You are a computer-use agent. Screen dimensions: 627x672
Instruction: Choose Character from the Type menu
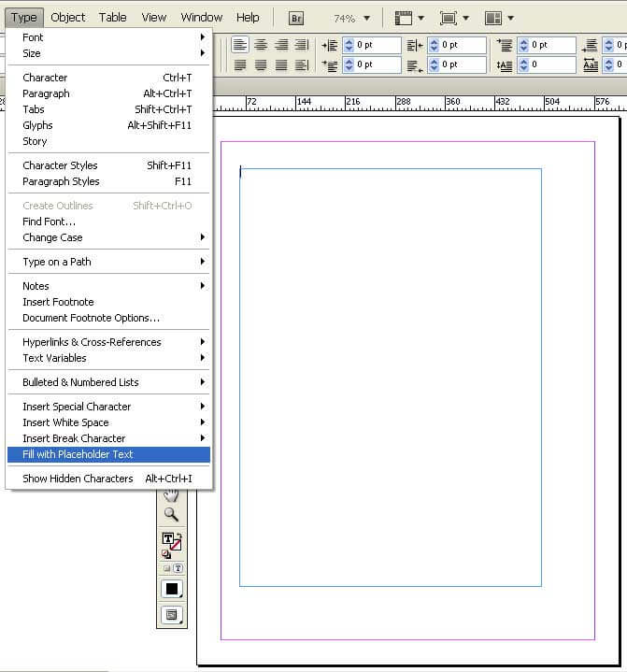click(x=108, y=78)
